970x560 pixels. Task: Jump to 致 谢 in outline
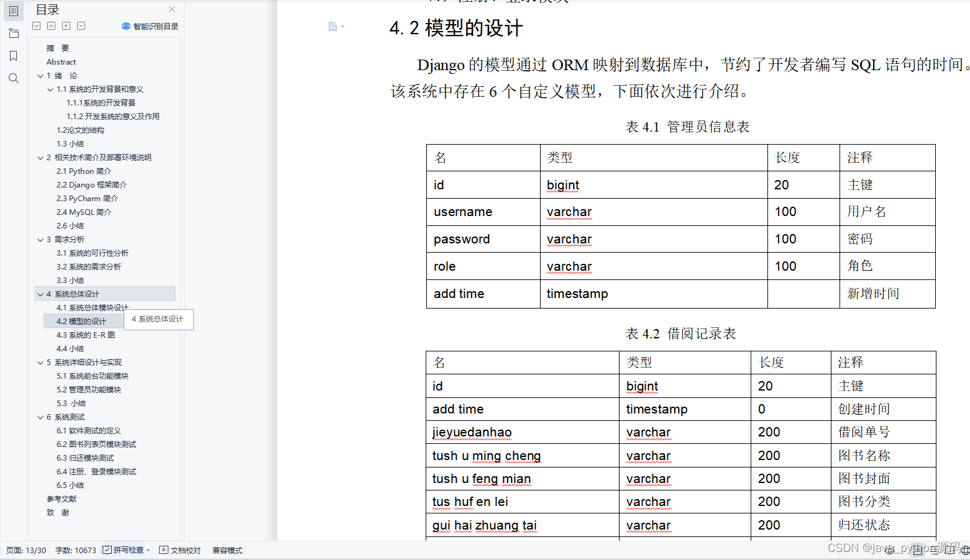pyautogui.click(x=58, y=513)
